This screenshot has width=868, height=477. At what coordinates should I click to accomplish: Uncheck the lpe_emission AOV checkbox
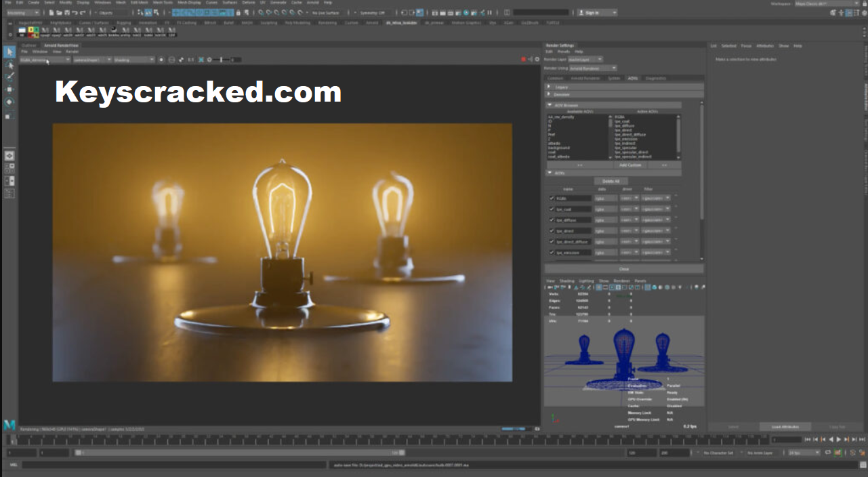click(552, 252)
